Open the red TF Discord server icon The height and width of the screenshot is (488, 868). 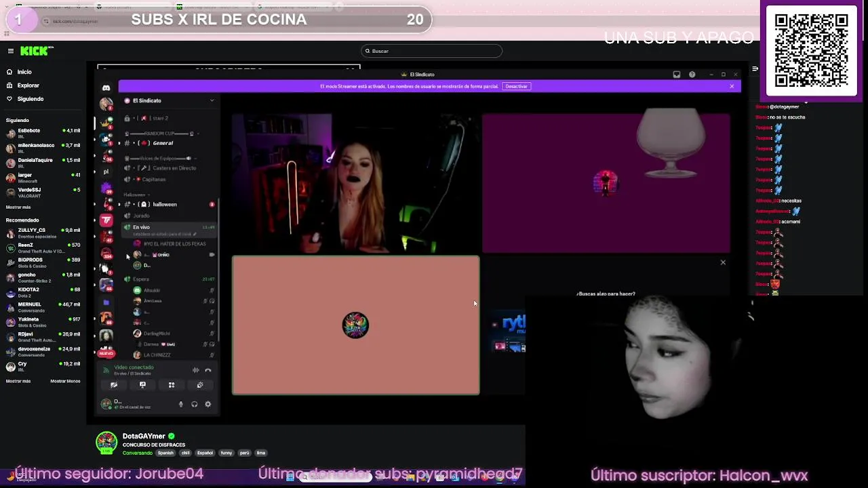[106, 220]
